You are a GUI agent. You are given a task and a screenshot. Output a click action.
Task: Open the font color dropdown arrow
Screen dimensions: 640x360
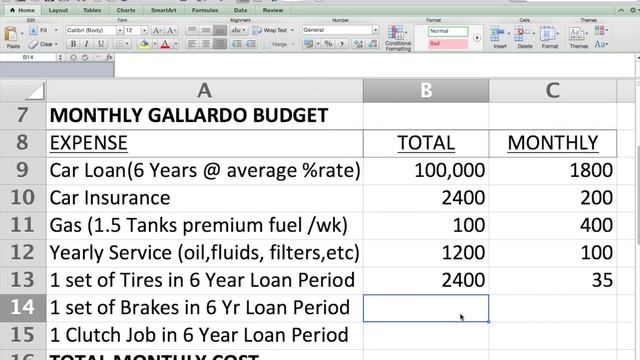pyautogui.click(x=176, y=44)
